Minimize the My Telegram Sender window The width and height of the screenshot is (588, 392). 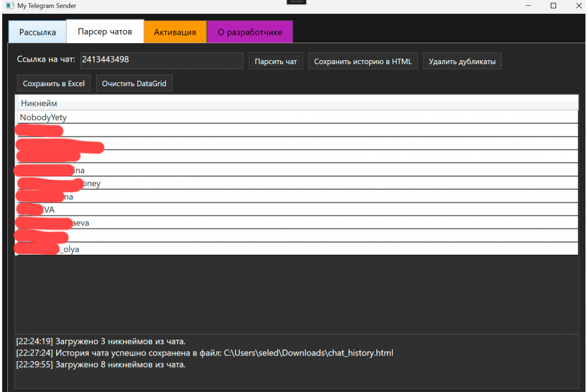click(x=529, y=6)
